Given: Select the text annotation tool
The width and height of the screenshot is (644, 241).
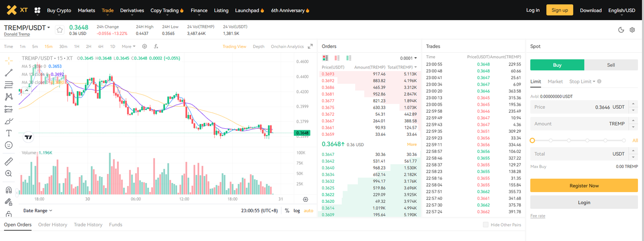Looking at the screenshot, I should [x=9, y=133].
